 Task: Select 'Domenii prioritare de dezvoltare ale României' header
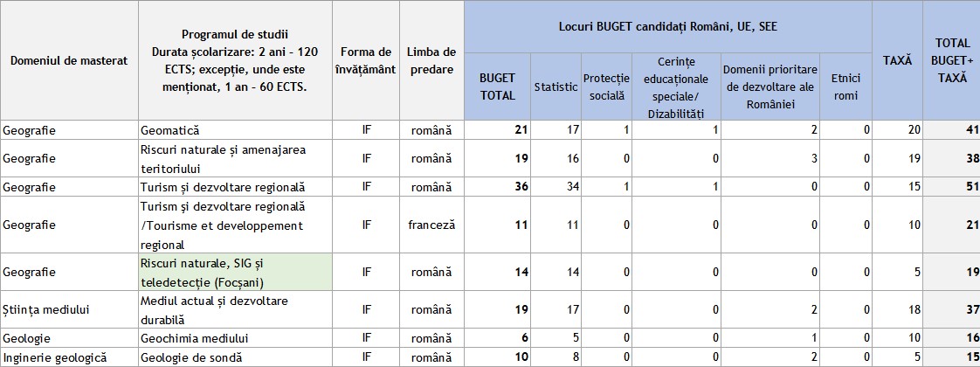click(x=770, y=87)
